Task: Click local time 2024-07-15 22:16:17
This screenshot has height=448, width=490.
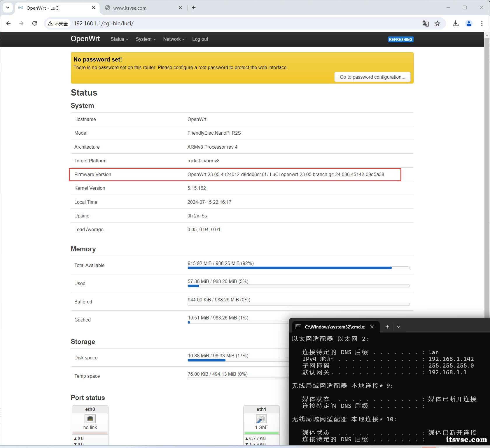Action: click(x=209, y=202)
